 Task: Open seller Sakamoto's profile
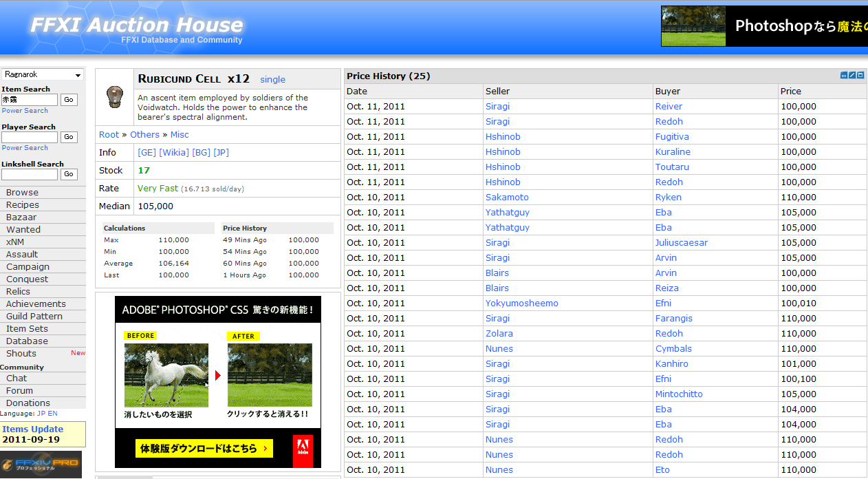[x=507, y=198]
